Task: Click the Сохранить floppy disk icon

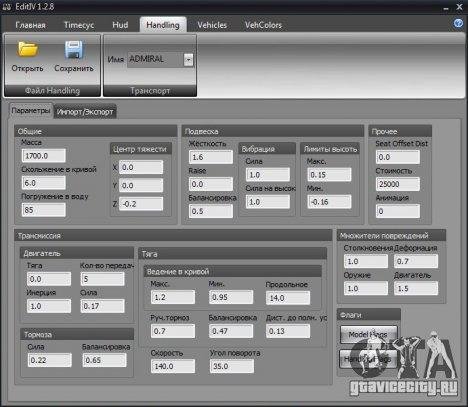Action: pyautogui.click(x=74, y=49)
